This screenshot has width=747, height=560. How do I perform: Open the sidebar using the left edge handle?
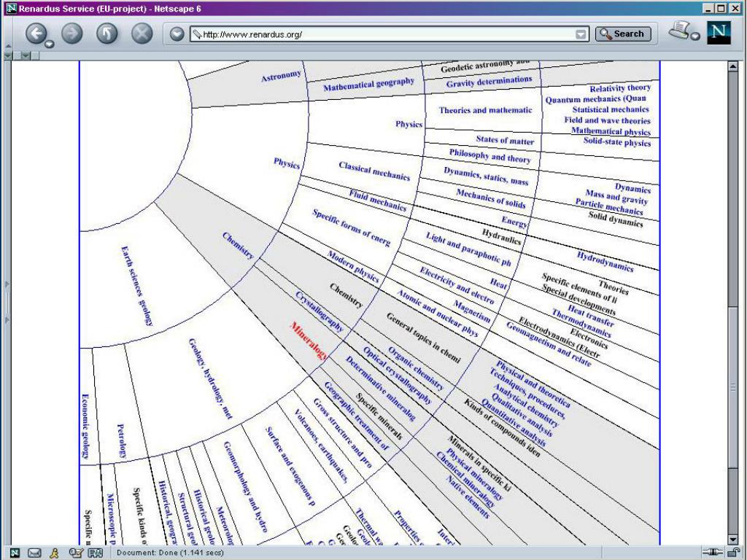(x=7, y=302)
